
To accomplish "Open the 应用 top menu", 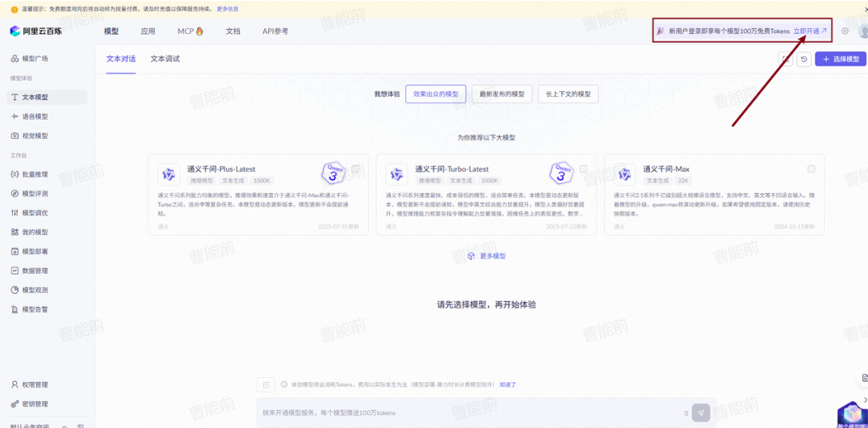I will [148, 31].
